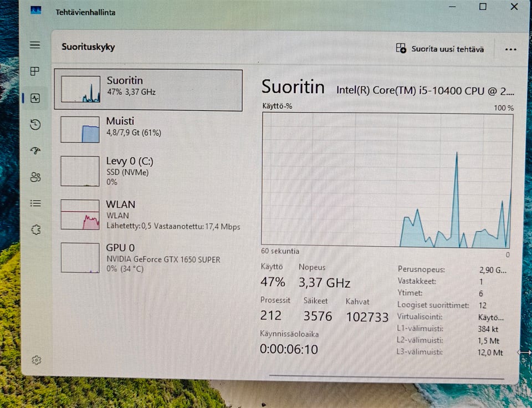Open the Services puzzle-piece icon
The width and height of the screenshot is (532, 408).
click(36, 230)
